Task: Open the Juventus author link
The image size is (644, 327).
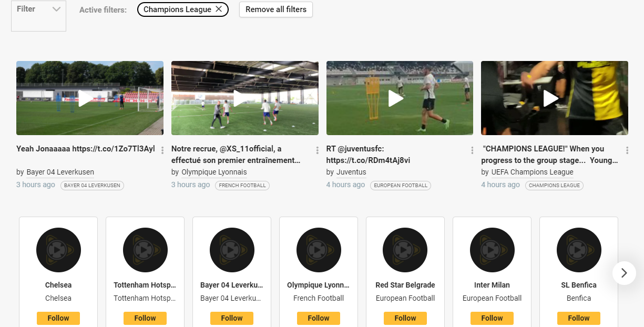Action: click(351, 172)
